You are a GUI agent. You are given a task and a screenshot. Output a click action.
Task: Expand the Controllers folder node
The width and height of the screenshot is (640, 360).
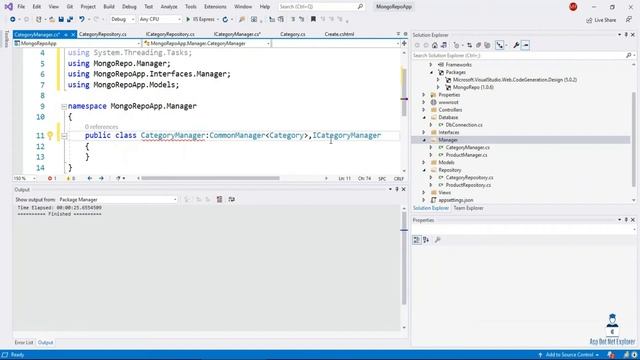click(x=424, y=110)
